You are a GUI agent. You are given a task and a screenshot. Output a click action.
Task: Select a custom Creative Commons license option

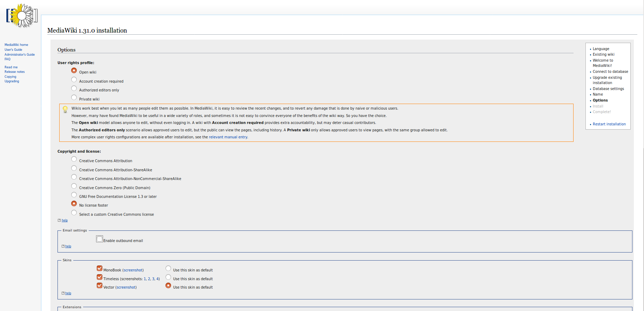74,213
